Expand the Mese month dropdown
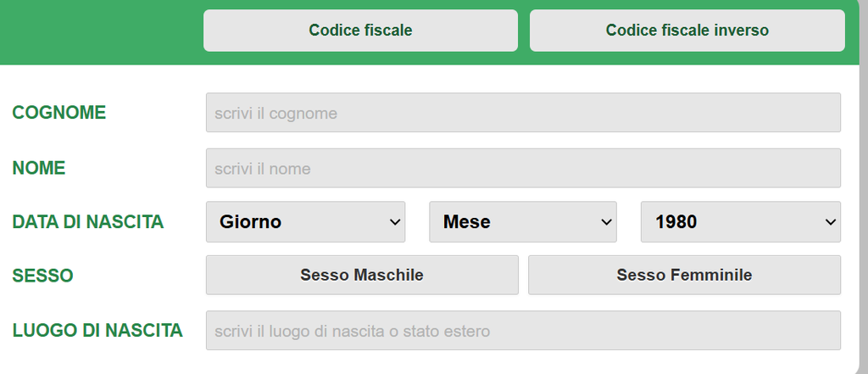The image size is (868, 374). click(x=522, y=222)
